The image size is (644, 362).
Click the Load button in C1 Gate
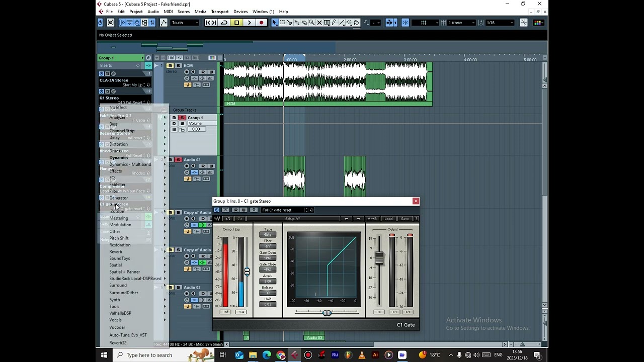tap(388, 219)
